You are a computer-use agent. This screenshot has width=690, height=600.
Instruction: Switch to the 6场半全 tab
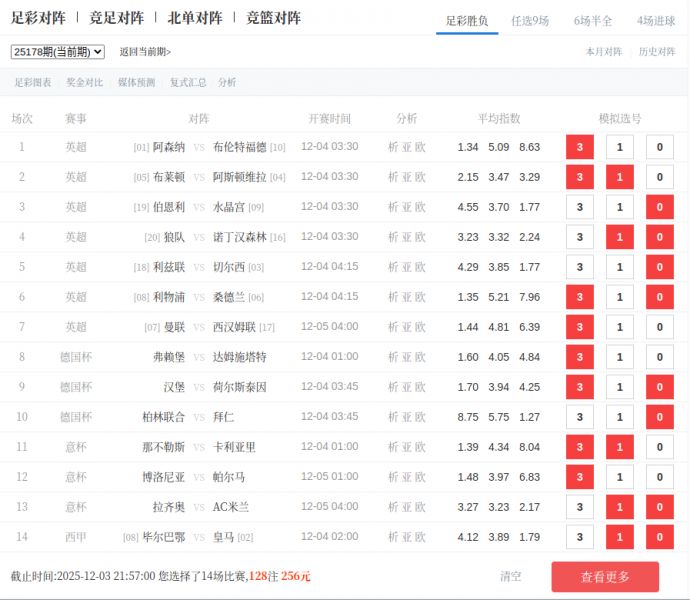593,20
